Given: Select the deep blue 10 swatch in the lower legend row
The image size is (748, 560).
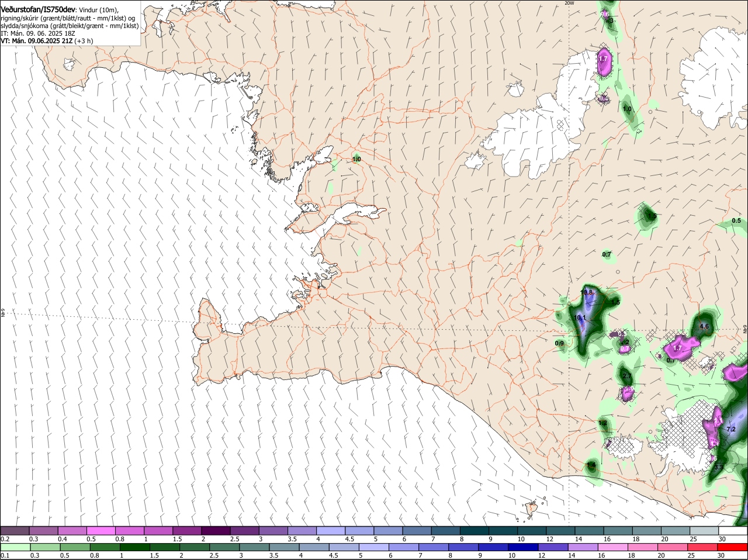Looking at the screenshot, I should 522,547.
